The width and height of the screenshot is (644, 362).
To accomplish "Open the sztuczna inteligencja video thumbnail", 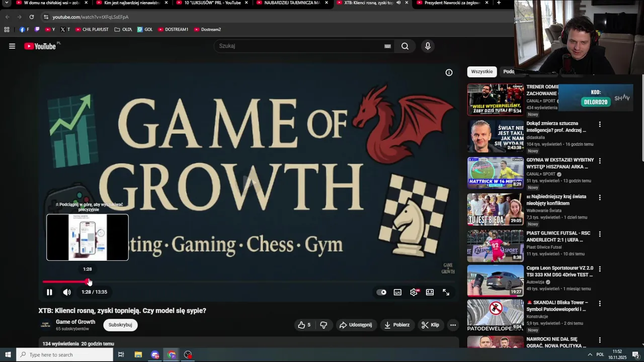I will click(495, 136).
